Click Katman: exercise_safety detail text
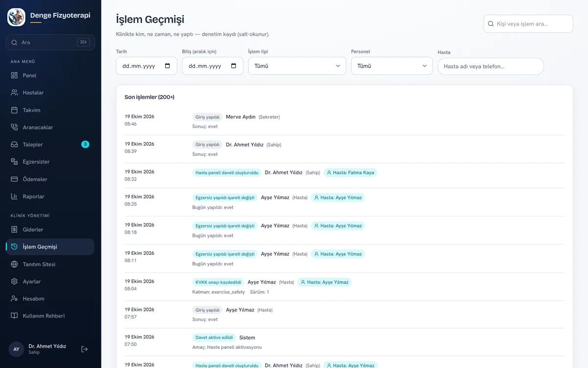Screen dimensions: 588x368 [219, 292]
